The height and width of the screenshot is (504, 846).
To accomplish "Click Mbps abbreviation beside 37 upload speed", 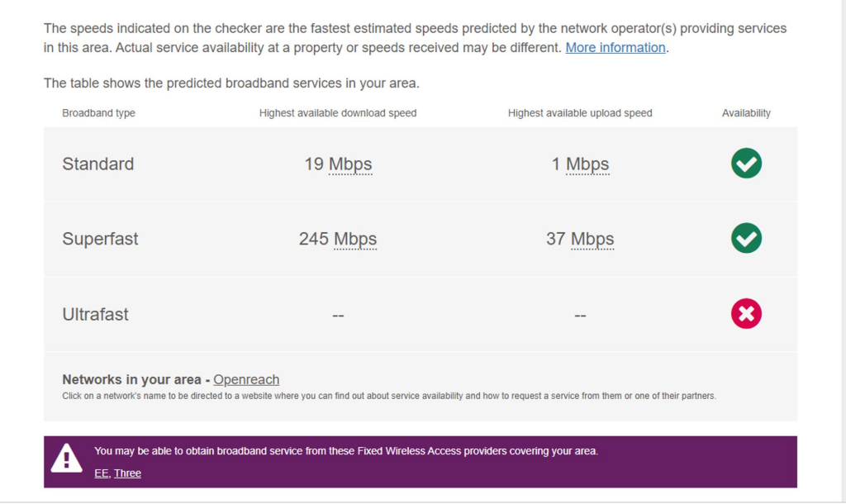I will [x=592, y=239].
